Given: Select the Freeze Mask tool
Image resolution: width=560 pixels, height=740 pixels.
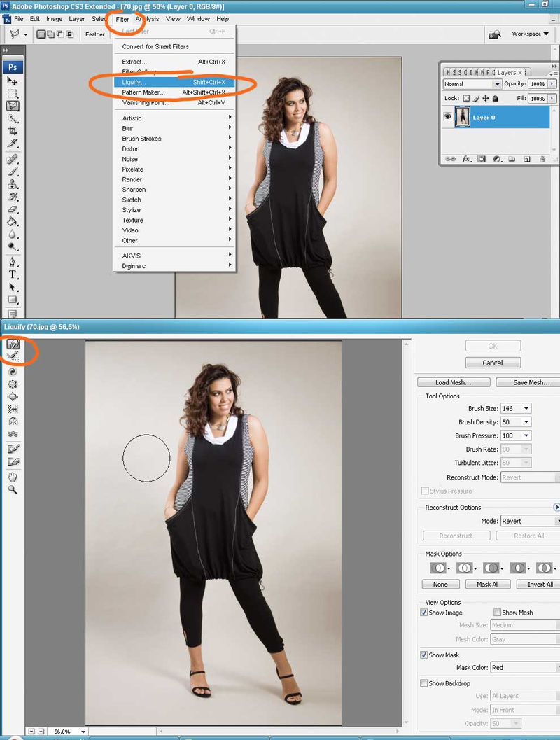Looking at the screenshot, I should click(x=13, y=449).
